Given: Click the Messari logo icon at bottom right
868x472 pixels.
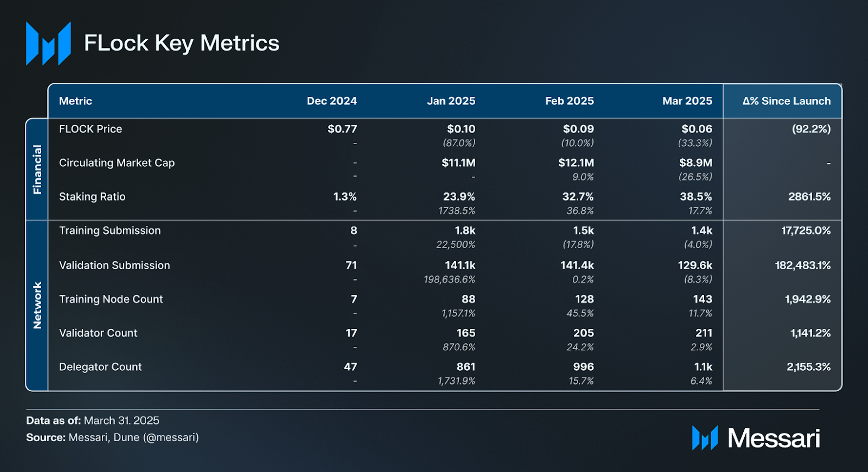Looking at the screenshot, I should [705, 438].
